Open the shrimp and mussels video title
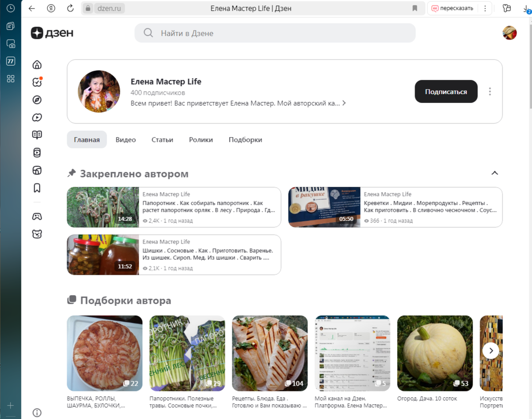 coord(430,206)
